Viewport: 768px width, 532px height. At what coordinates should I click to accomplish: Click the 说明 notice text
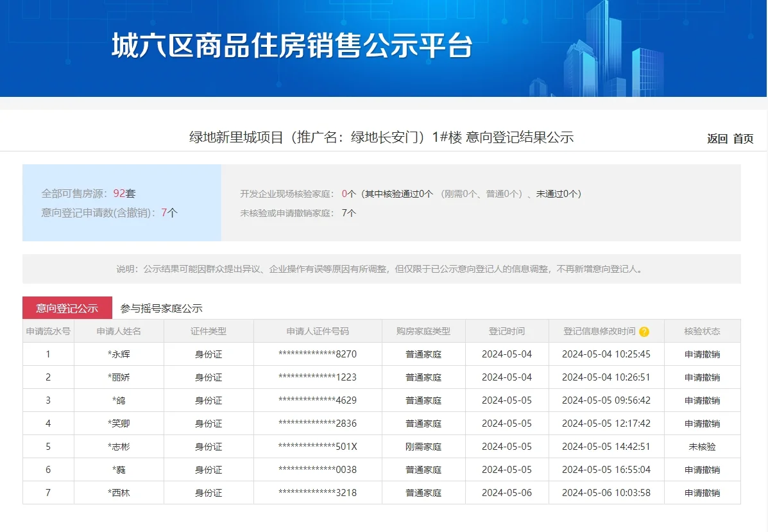pyautogui.click(x=380, y=269)
